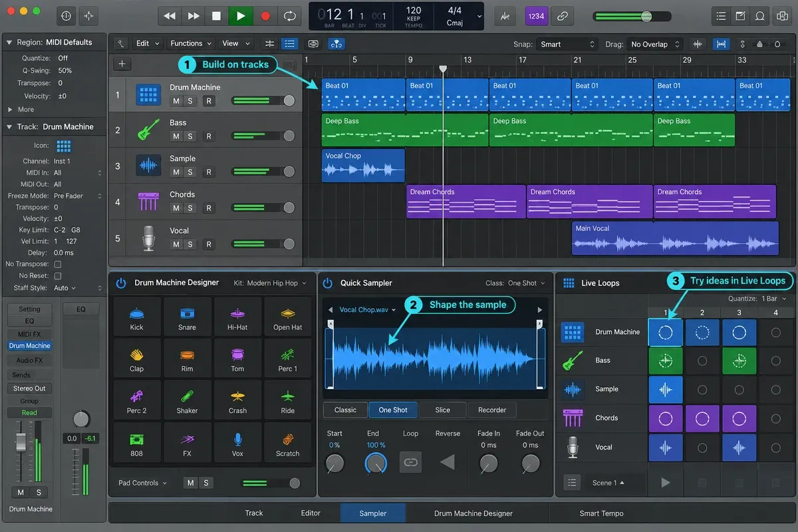Click the Rewind transport button

click(x=170, y=15)
